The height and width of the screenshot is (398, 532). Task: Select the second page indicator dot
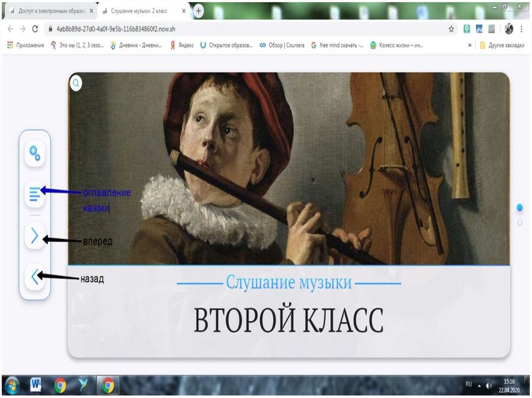coord(520,223)
